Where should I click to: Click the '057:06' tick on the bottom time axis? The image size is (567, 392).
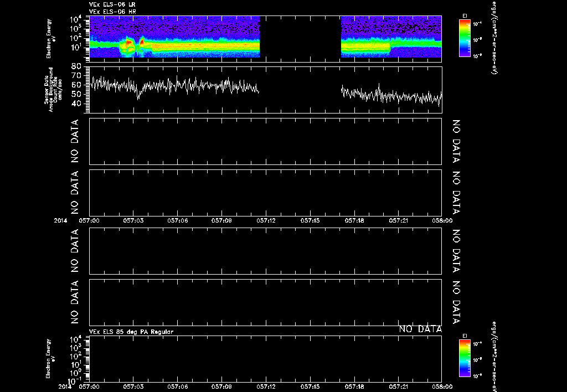pyautogui.click(x=177, y=386)
